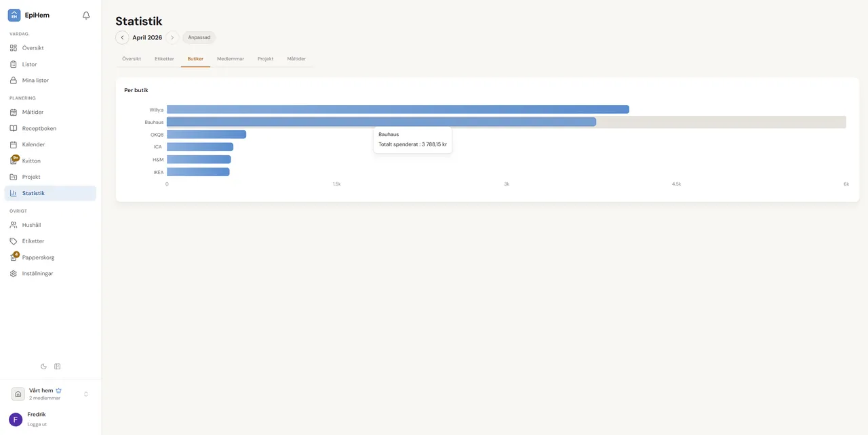Switch to the Projekt statistics tab

click(x=265, y=59)
